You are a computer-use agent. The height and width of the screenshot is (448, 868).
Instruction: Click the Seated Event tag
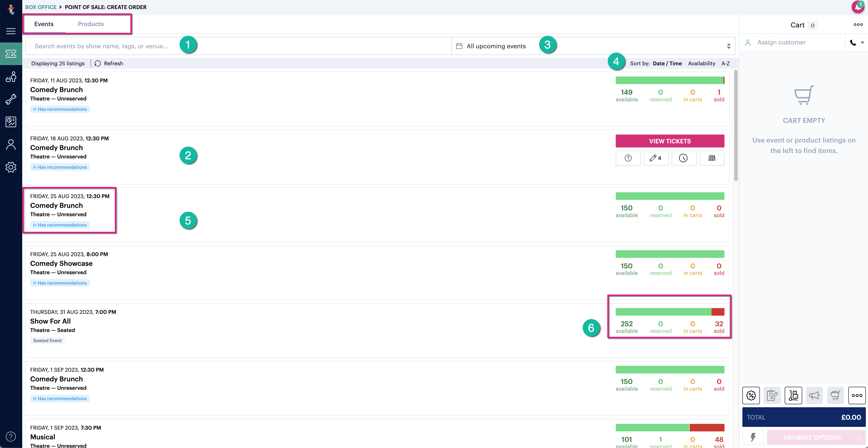(47, 341)
